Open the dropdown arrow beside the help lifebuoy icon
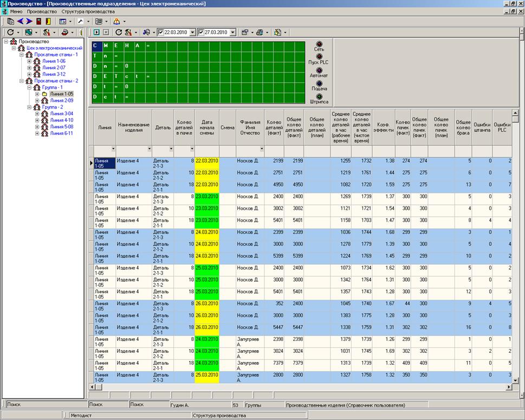This screenshot has width=525, height=420. click(x=124, y=22)
